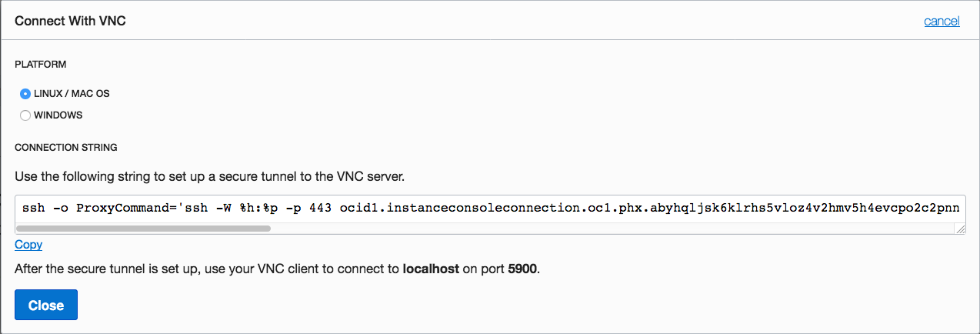
Task: Click the "PLATFORM" section heading
Action: tap(41, 65)
